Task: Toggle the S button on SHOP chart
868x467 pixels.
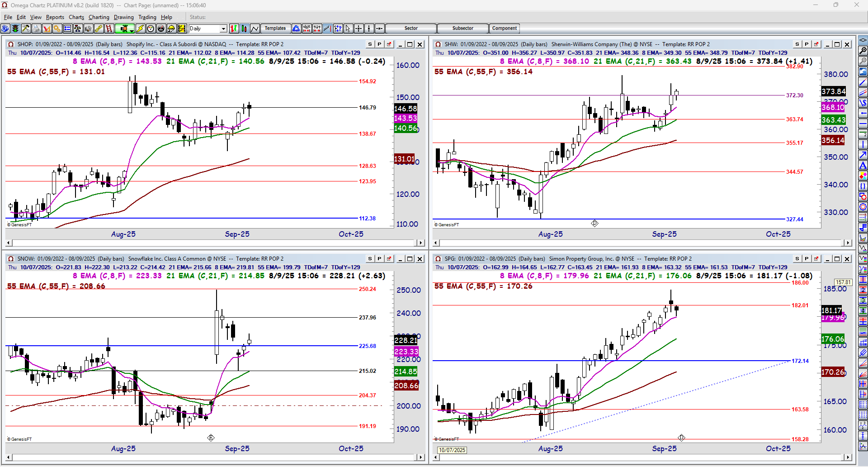Action: click(370, 44)
